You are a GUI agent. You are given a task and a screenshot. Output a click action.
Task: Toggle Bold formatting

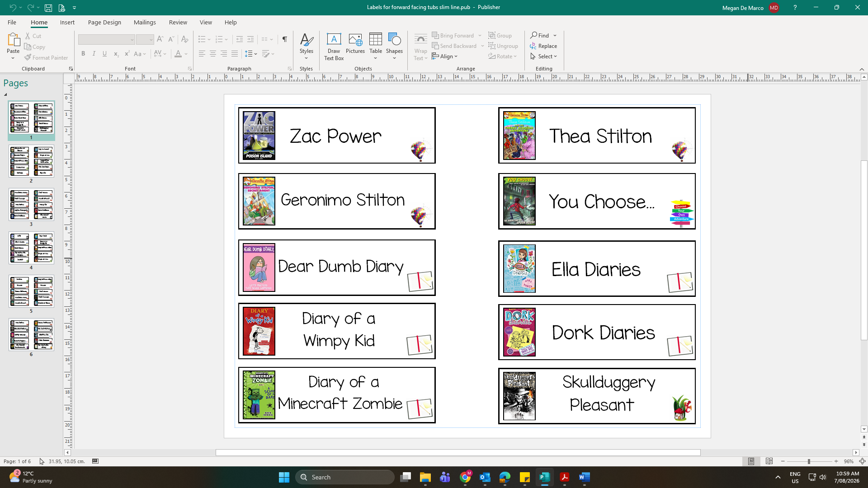coord(83,54)
